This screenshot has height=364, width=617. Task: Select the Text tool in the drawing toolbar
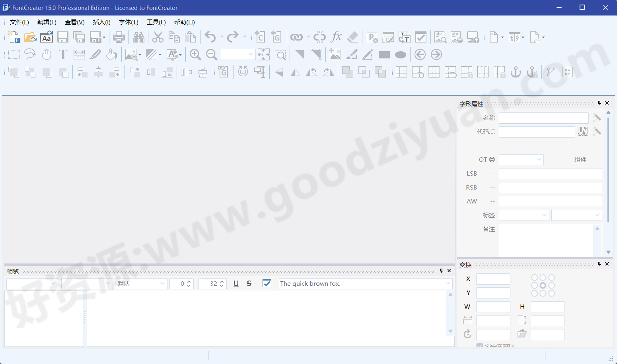(62, 54)
